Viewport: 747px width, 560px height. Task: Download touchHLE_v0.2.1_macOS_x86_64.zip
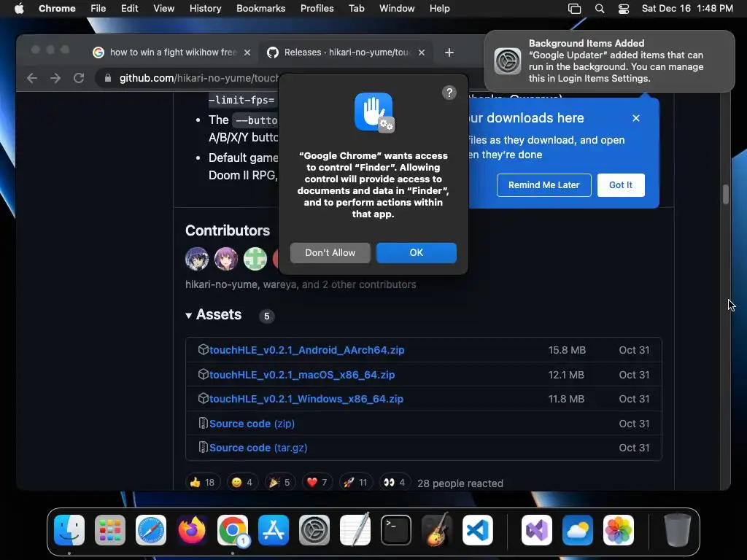tap(302, 375)
